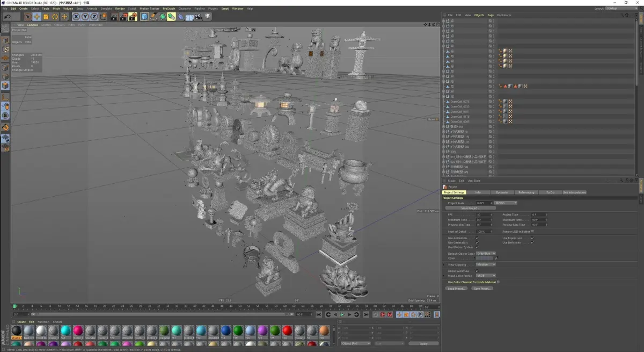Click the Floor grid icon
This screenshot has height=352, width=644.
coord(189,17)
